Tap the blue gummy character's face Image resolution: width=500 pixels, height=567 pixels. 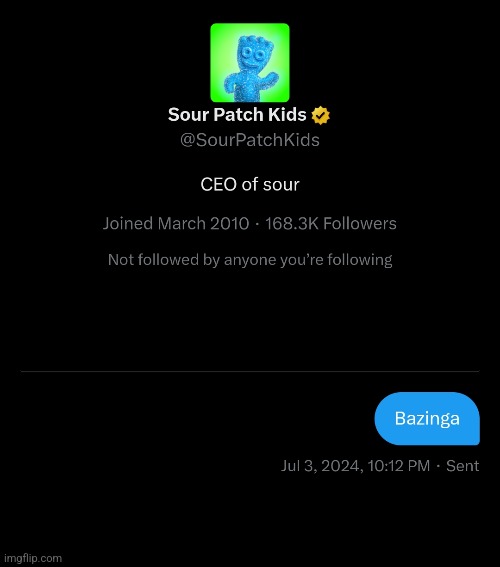252,54
